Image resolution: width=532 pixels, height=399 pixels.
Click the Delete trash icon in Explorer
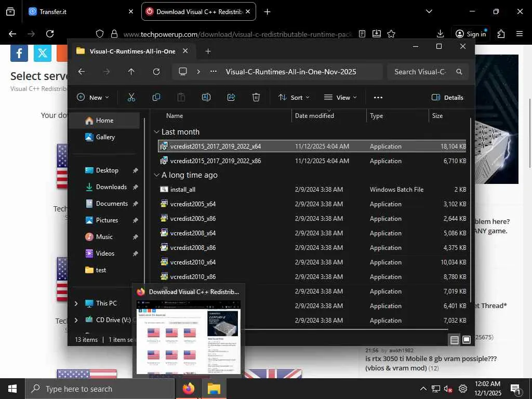coord(256,98)
